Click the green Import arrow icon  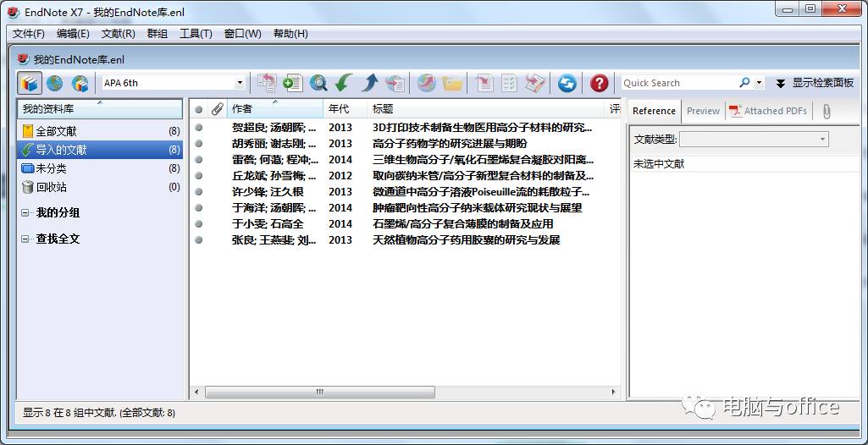[344, 84]
